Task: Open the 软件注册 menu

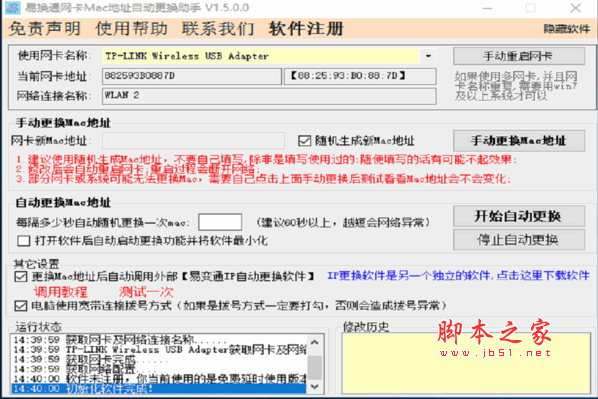Action: pyautogui.click(x=306, y=29)
